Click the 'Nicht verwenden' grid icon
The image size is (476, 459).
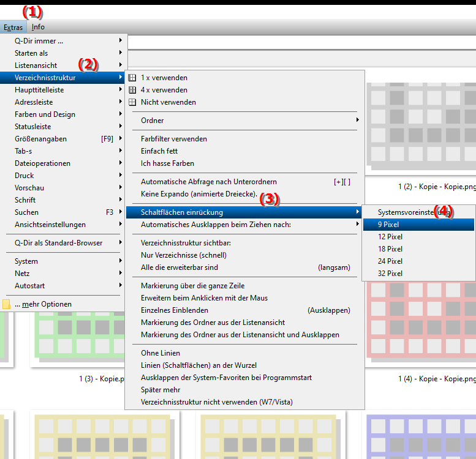(132, 102)
